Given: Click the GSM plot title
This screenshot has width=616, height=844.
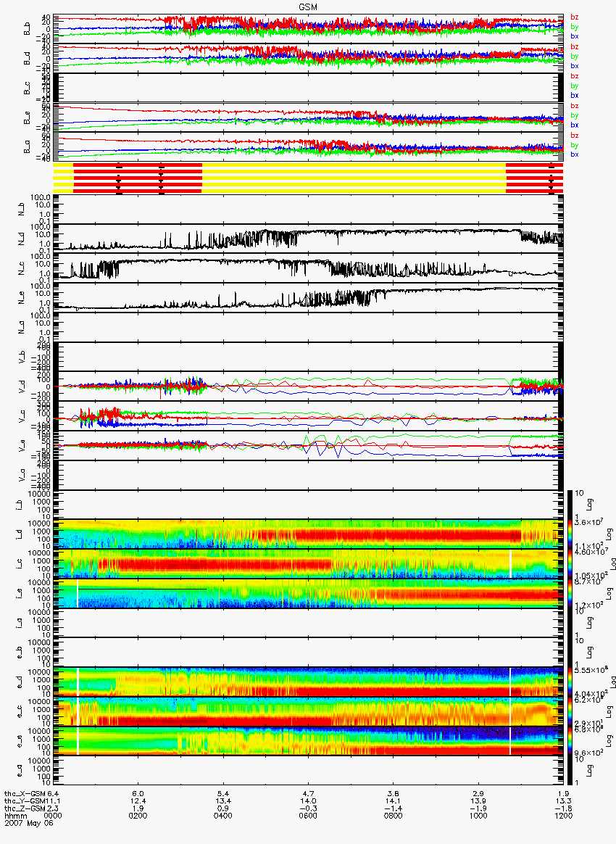Looking at the screenshot, I should tap(308, 7).
